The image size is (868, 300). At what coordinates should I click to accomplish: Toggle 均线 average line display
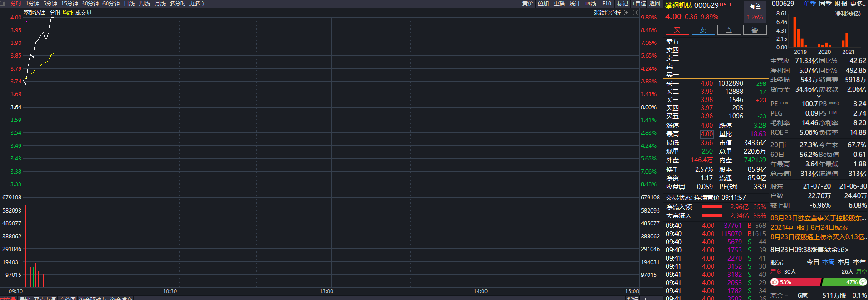tap(68, 13)
